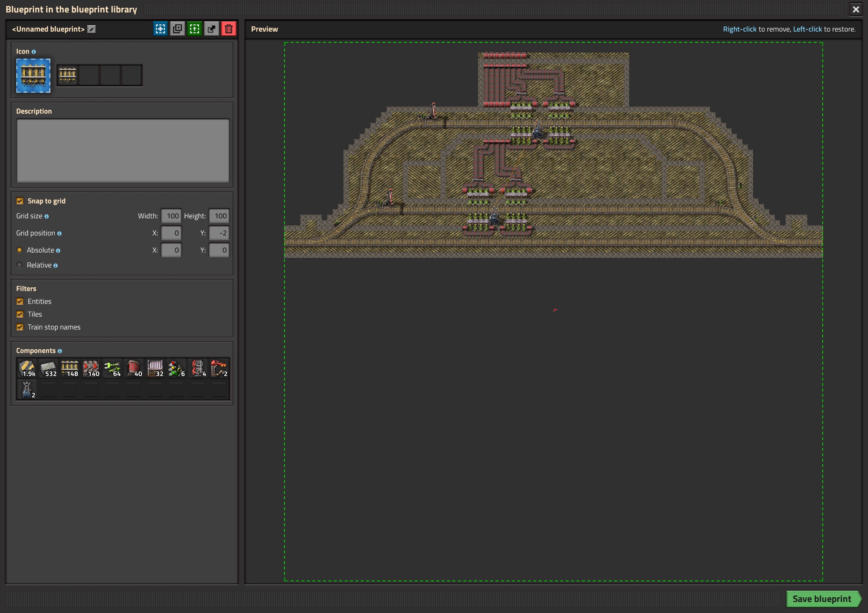Select the Relative grid option

(x=20, y=265)
